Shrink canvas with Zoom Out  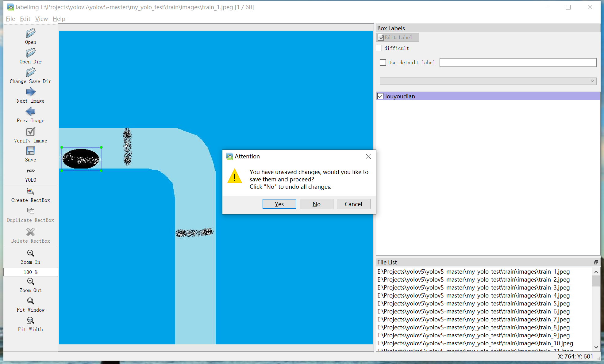pyautogui.click(x=30, y=285)
